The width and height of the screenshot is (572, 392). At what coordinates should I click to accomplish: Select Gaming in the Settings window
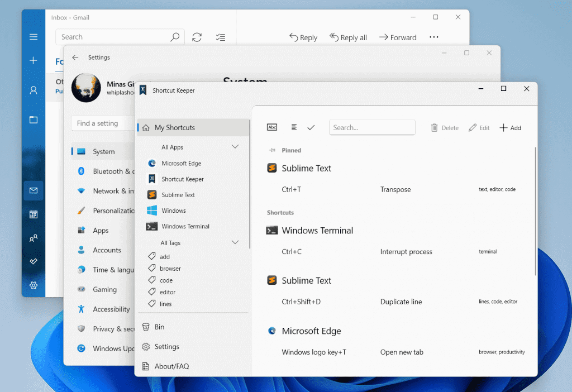click(x=103, y=290)
